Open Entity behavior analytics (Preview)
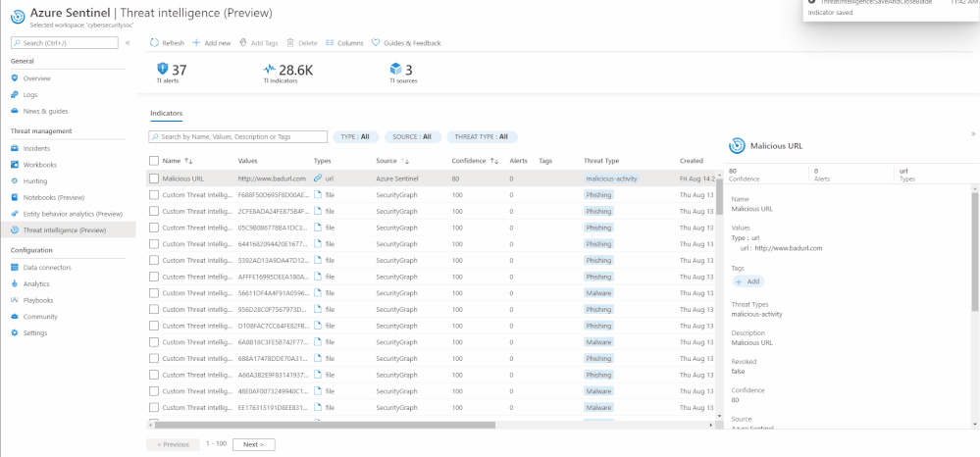The width and height of the screenshot is (980, 457). (73, 214)
